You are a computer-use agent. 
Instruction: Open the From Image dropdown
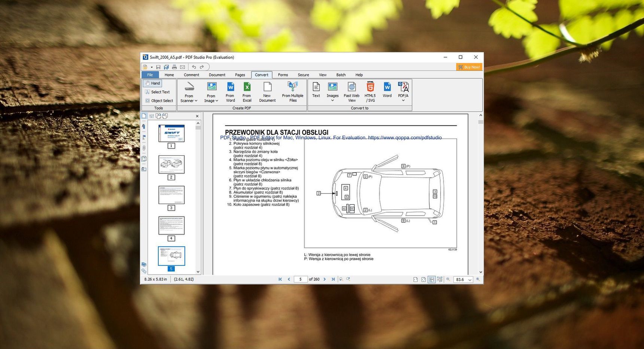(211, 92)
